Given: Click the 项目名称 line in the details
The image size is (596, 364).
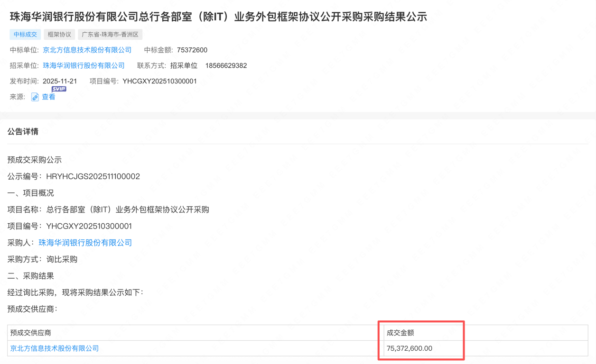Looking at the screenshot, I should point(108,209).
